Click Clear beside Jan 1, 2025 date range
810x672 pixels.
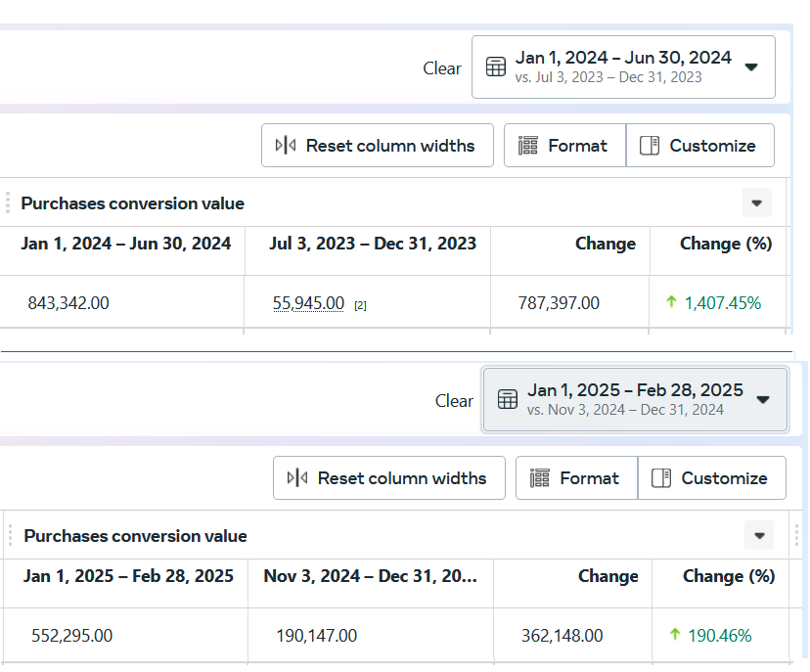[454, 401]
